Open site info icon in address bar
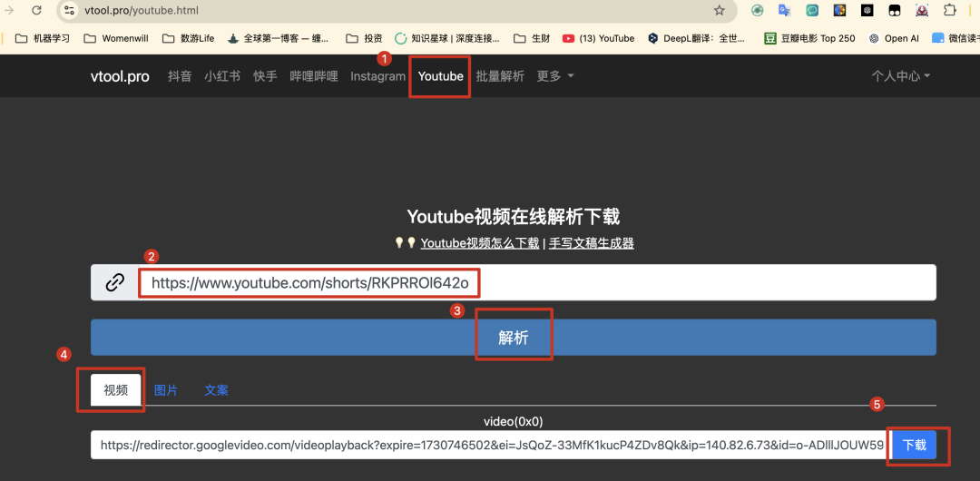980x481 pixels. 69,10
